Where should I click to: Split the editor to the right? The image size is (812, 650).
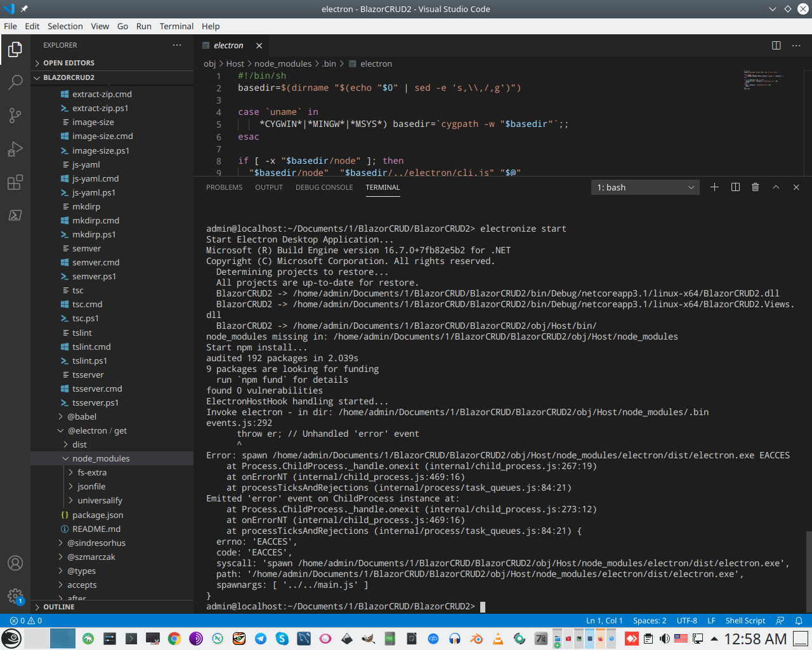[776, 45]
